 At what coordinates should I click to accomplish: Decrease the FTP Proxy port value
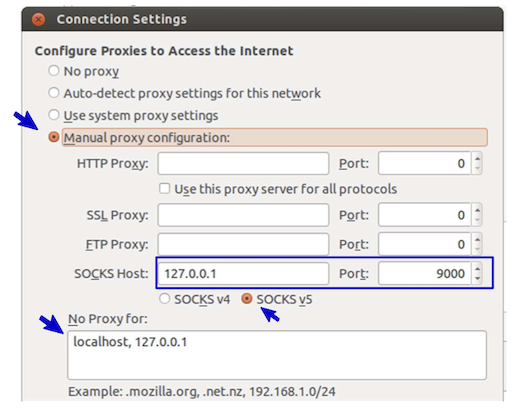(477, 250)
